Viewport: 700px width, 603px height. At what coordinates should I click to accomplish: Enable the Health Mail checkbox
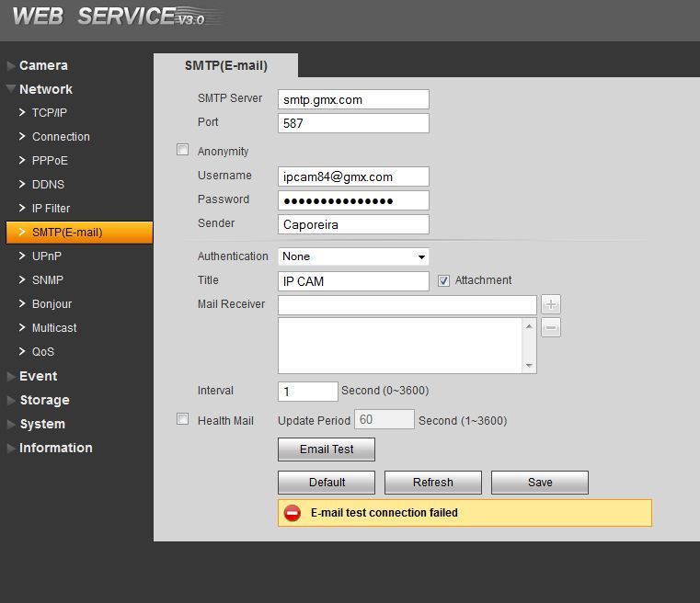182,419
